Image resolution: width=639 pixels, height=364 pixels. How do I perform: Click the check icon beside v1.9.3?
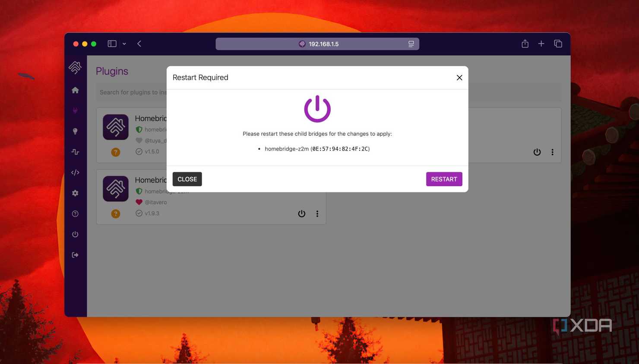click(139, 213)
